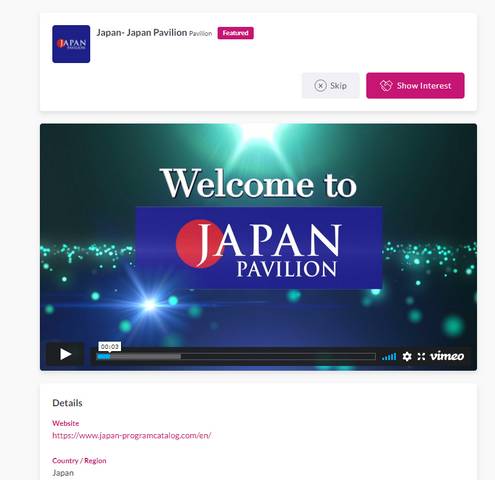Click the video progress bar
Screen dimensions: 495x480
[236, 357]
